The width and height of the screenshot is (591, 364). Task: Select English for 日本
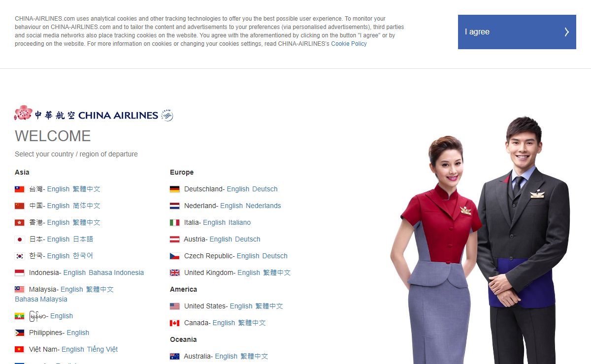coord(59,239)
